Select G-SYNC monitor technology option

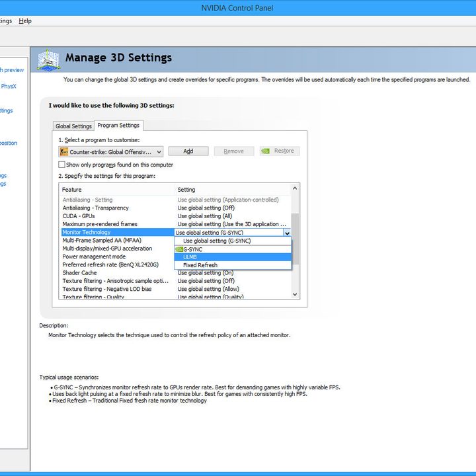233,249
